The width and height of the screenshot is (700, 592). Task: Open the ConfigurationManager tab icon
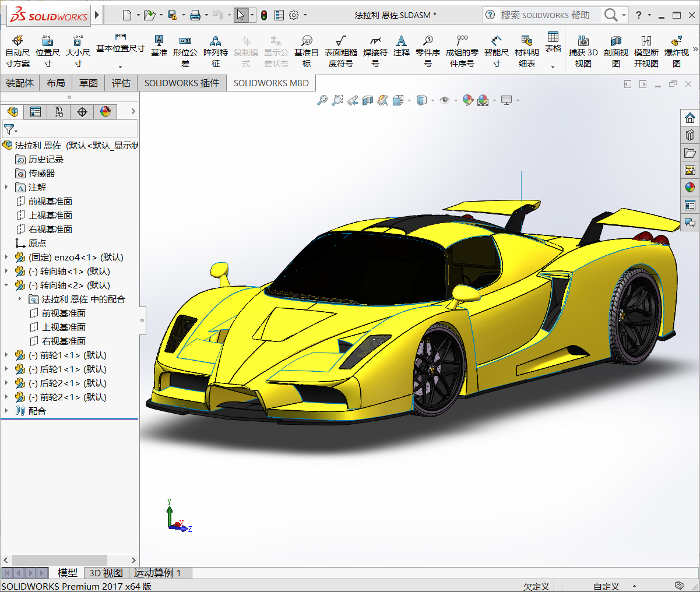[x=59, y=111]
